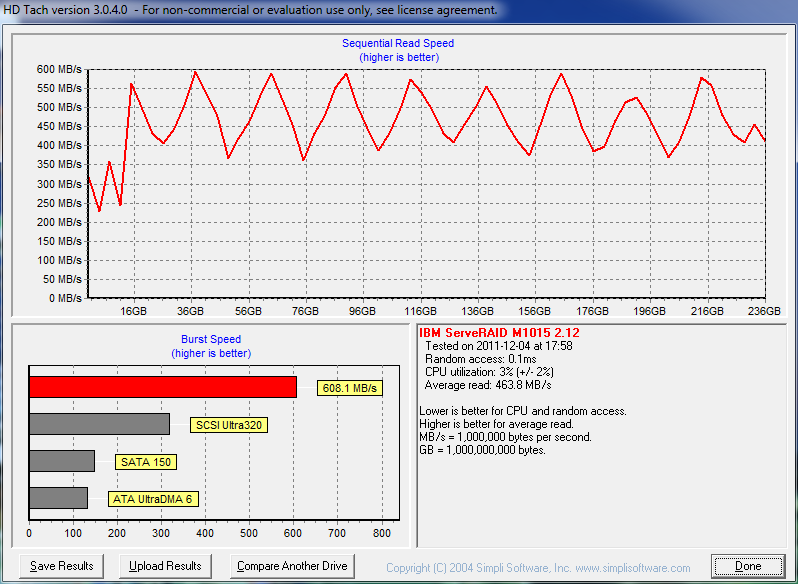
Task: Click the gray SATA 150 bar
Action: [62, 461]
